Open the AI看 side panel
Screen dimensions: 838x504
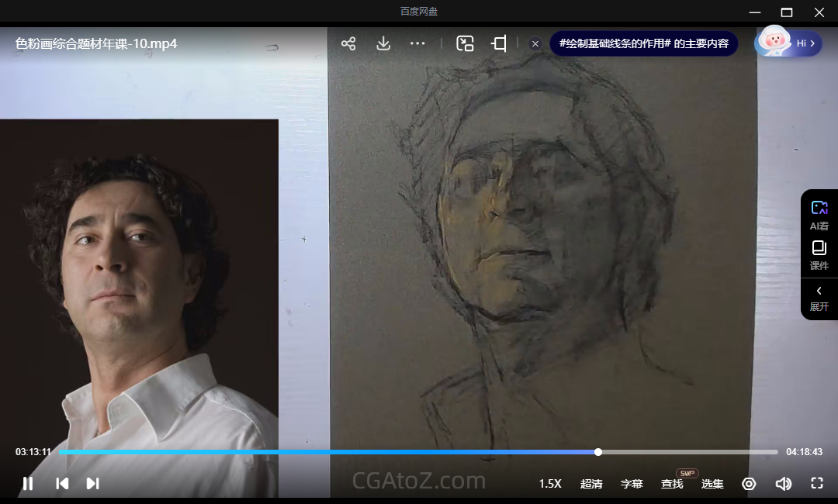coord(819,215)
